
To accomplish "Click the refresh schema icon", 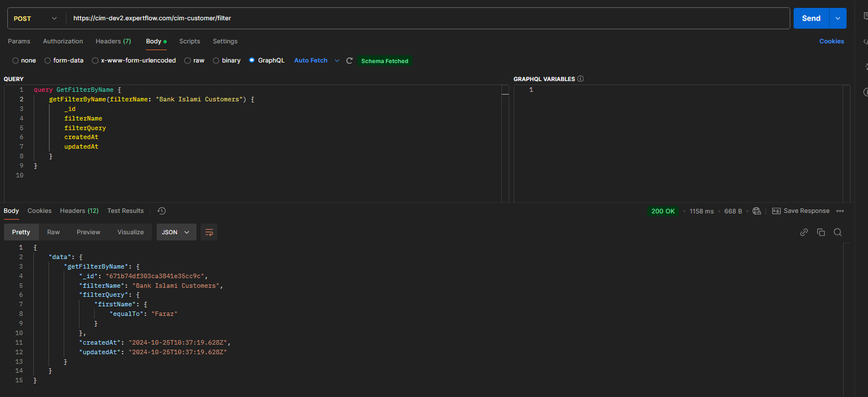I will 349,61.
